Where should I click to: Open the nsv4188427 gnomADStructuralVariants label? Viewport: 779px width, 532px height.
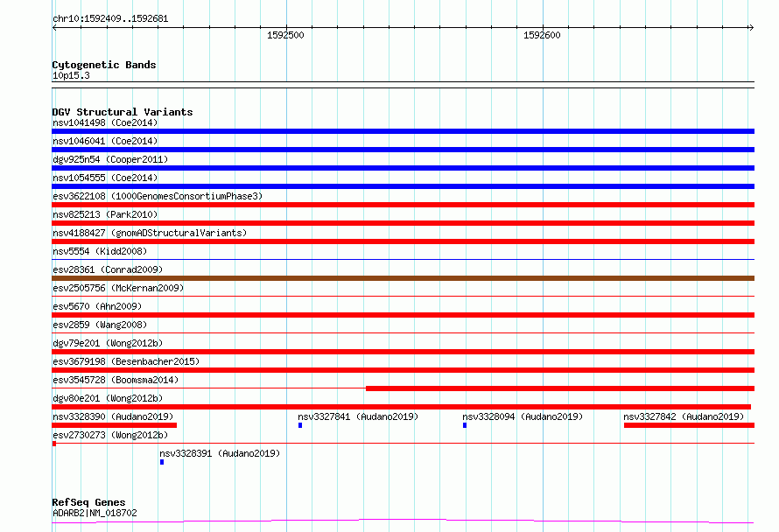[x=150, y=233]
